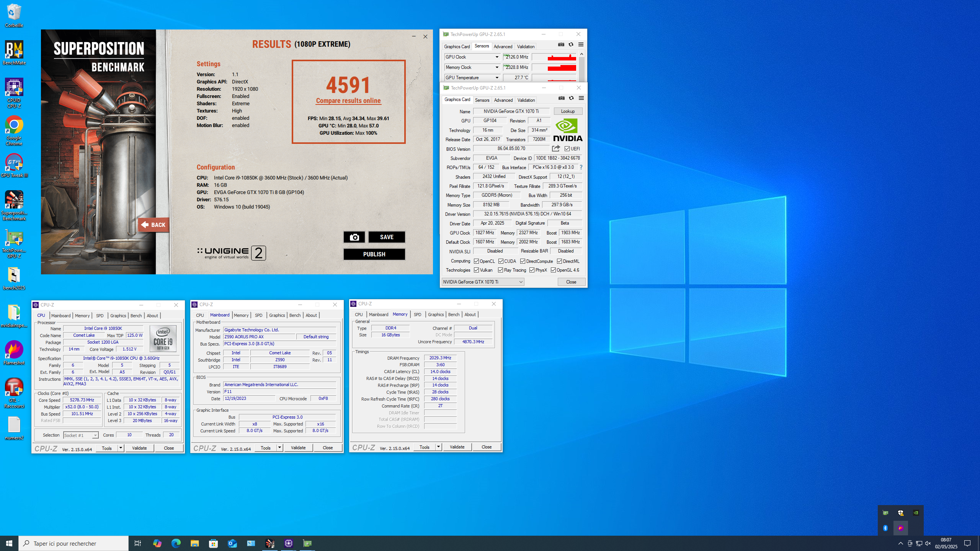Toggle the DirectCompute checkbox

point(523,261)
